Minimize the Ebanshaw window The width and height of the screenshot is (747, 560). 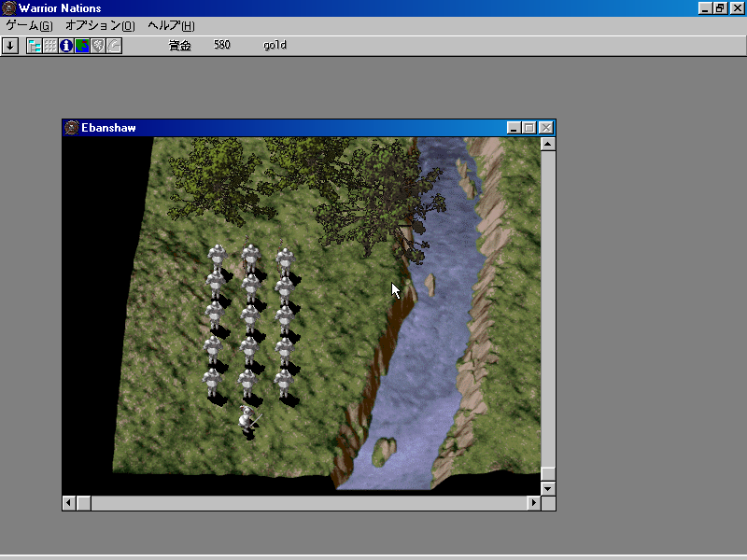coord(513,128)
